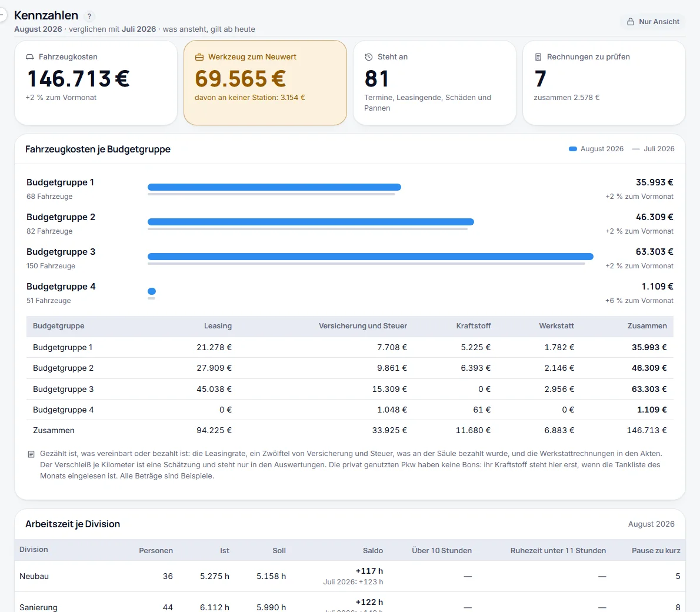This screenshot has height=612, width=700.
Task: Click the 61 € Kraftstoff cell
Action: (482, 410)
